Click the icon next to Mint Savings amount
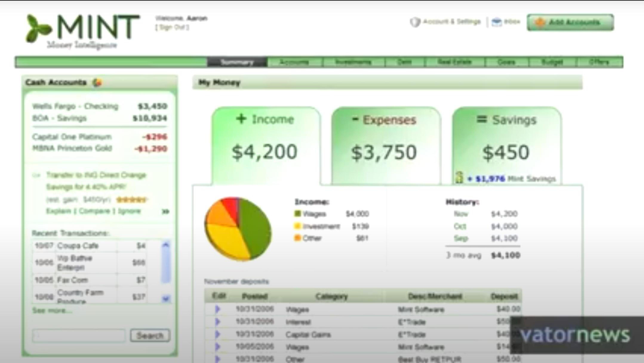 point(459,178)
